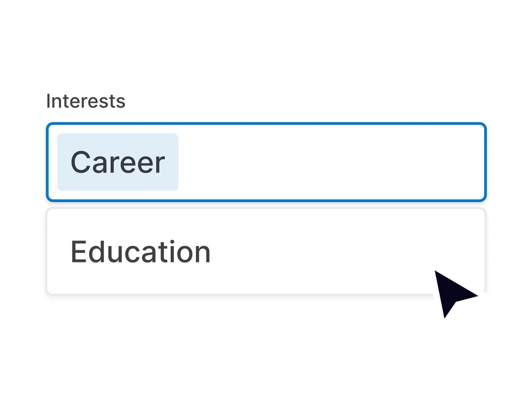
Task: Click the Education dropdown row
Action: tap(266, 251)
